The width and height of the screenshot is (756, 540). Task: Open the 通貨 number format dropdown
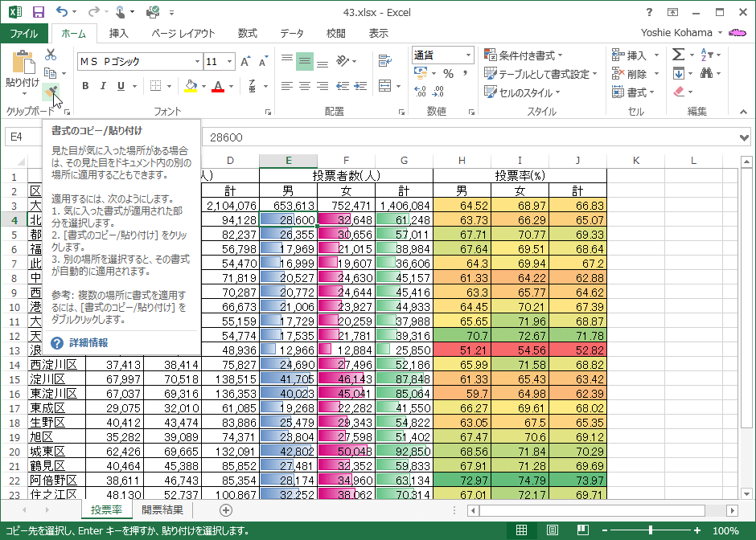pos(468,55)
